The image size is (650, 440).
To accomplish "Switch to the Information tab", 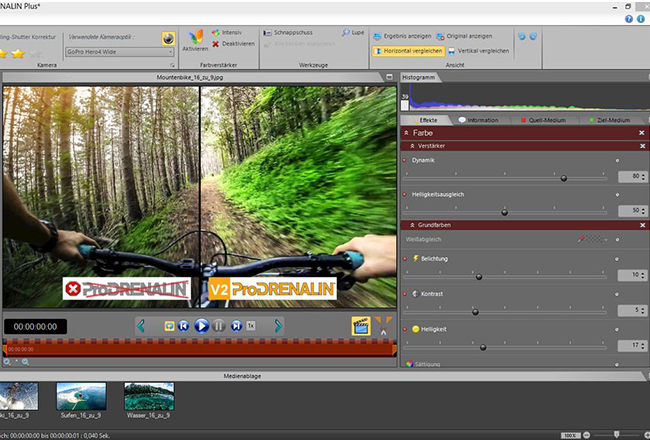I will [x=480, y=119].
